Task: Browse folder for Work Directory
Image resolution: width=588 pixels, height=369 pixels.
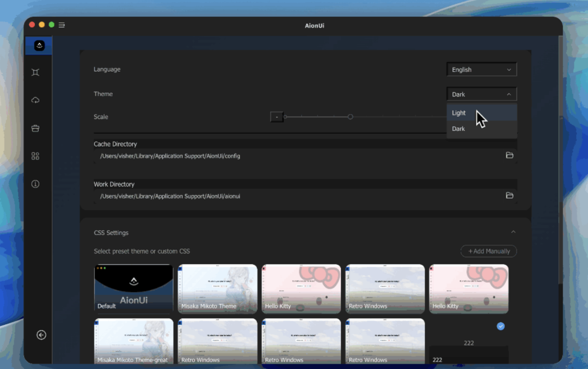Action: 510,196
